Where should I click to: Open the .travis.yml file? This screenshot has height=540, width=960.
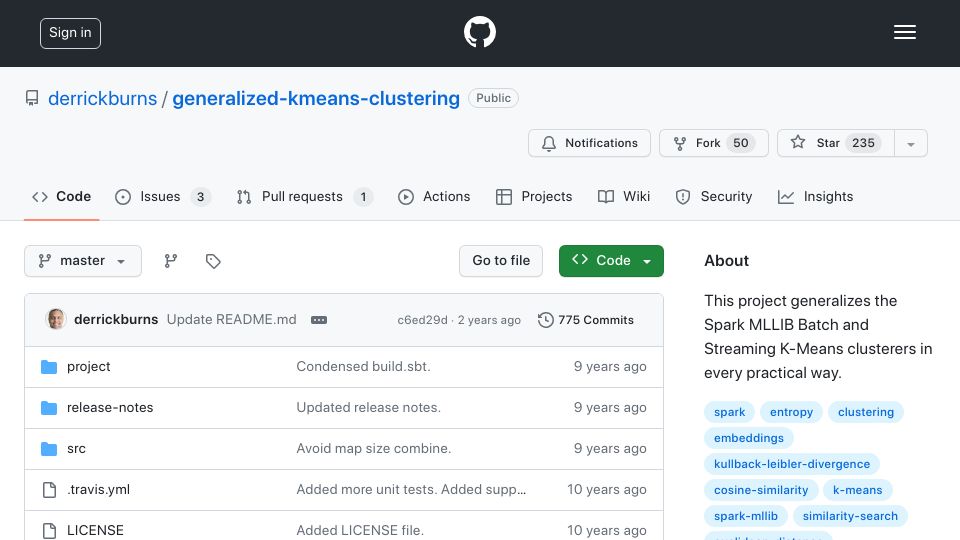point(99,490)
